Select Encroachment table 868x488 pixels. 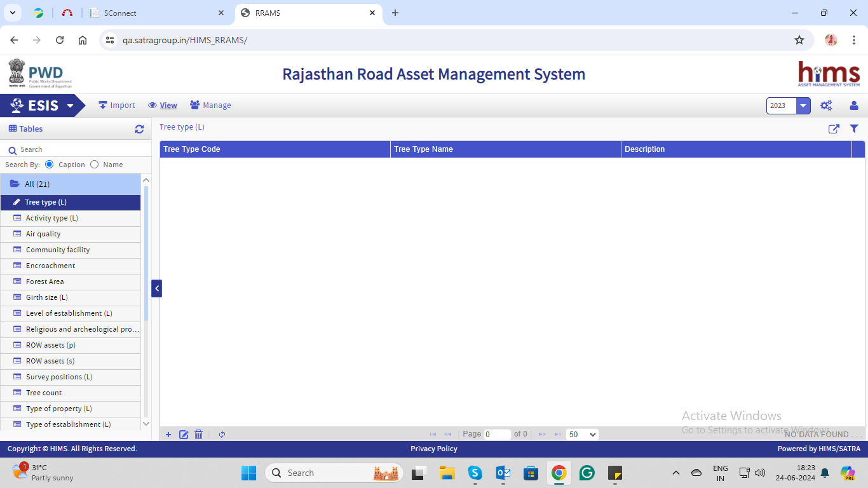tap(70, 266)
